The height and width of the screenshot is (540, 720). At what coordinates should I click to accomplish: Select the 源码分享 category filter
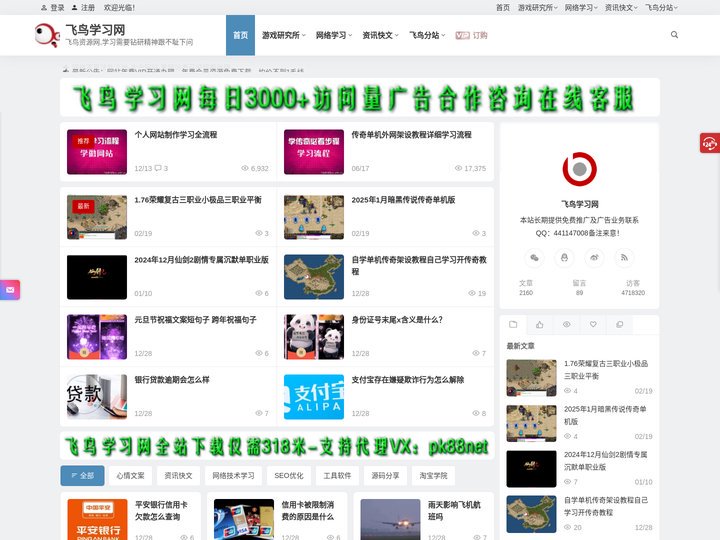[385, 476]
